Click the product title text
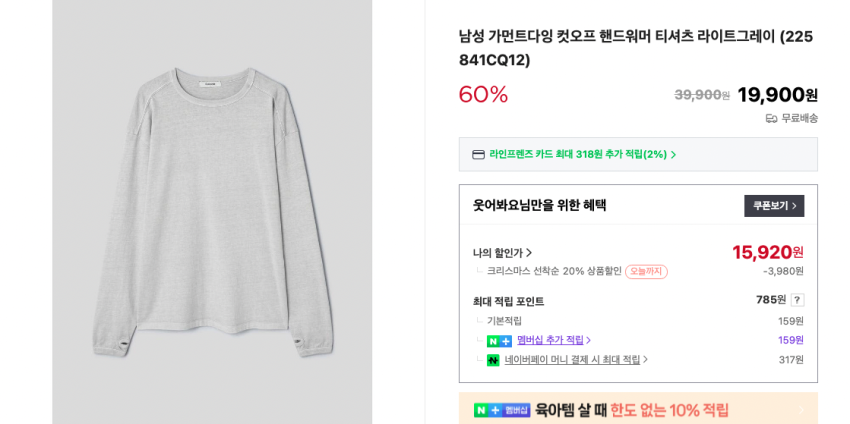This screenshot has width=850, height=424. click(636, 48)
